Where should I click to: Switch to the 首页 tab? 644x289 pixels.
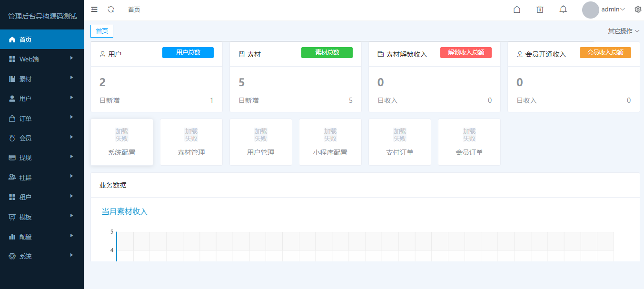pyautogui.click(x=101, y=30)
